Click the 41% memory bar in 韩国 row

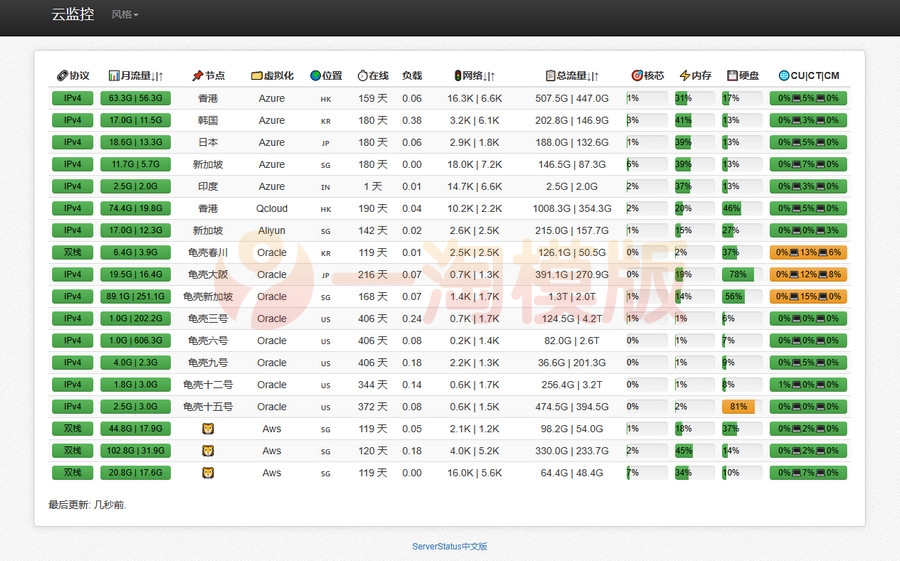coord(683,120)
